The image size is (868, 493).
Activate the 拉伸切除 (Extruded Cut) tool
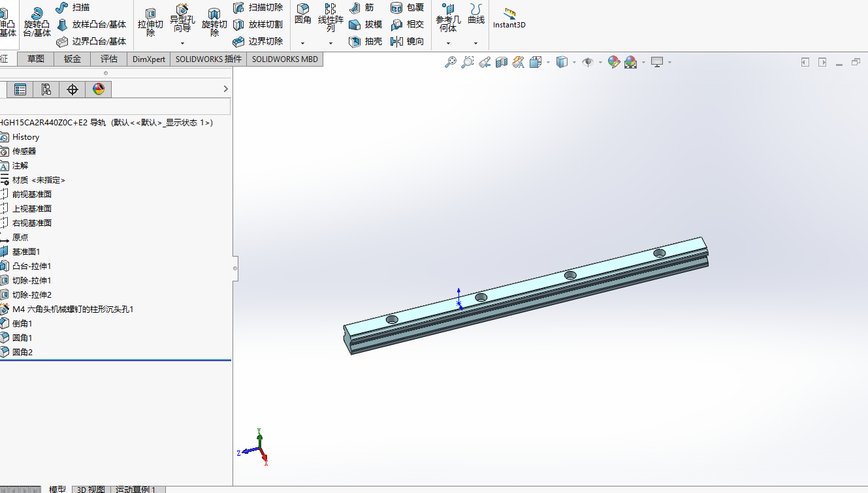[x=150, y=22]
